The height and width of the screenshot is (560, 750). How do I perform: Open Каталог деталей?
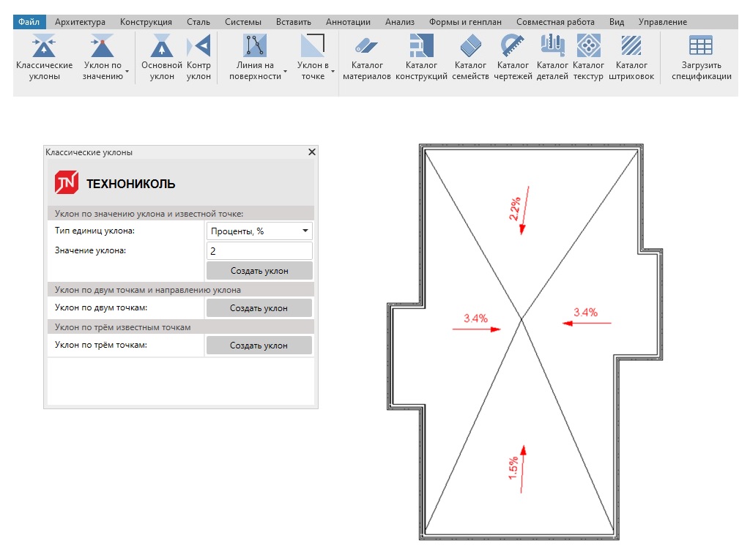pyautogui.click(x=552, y=48)
